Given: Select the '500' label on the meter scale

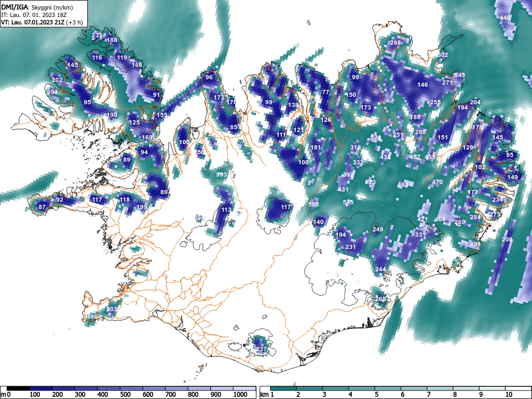Looking at the screenshot, I should click(x=125, y=395).
